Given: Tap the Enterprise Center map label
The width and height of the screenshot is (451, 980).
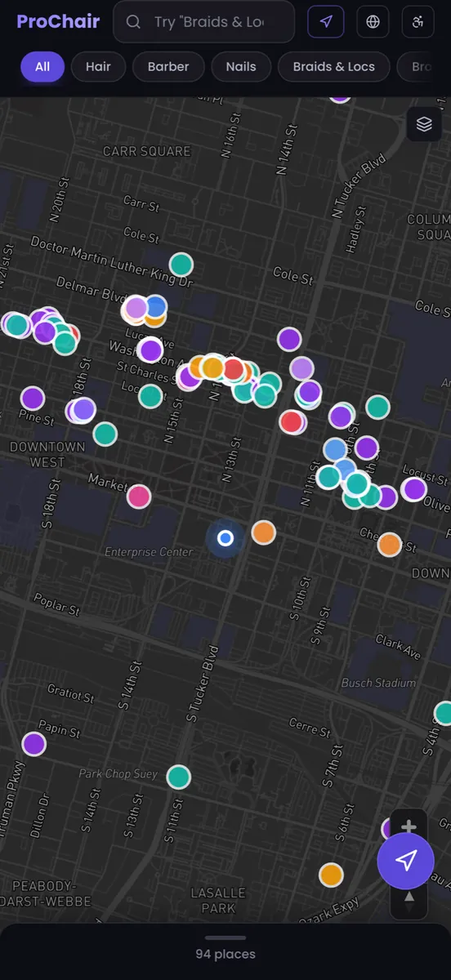Looking at the screenshot, I should 149,552.
